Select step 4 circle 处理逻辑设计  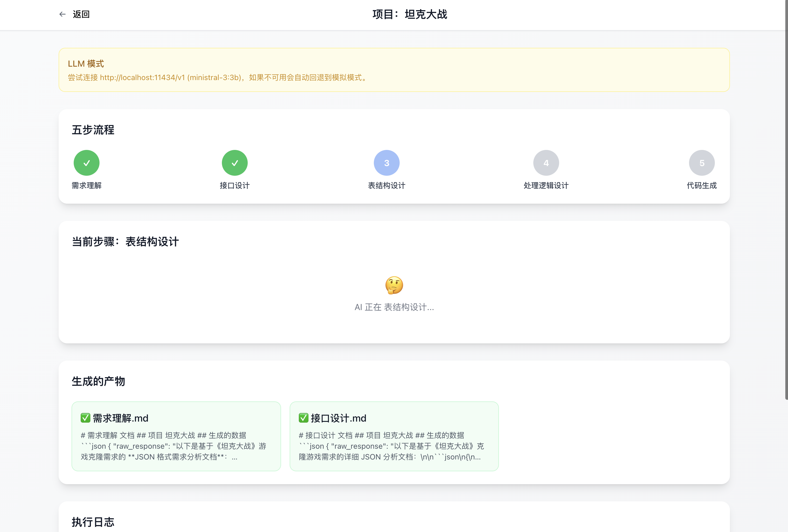coord(546,163)
